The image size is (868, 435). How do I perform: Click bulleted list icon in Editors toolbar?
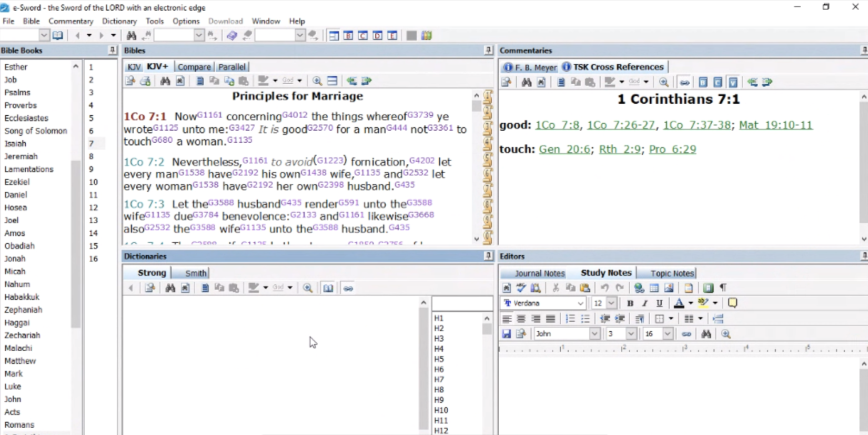click(585, 319)
